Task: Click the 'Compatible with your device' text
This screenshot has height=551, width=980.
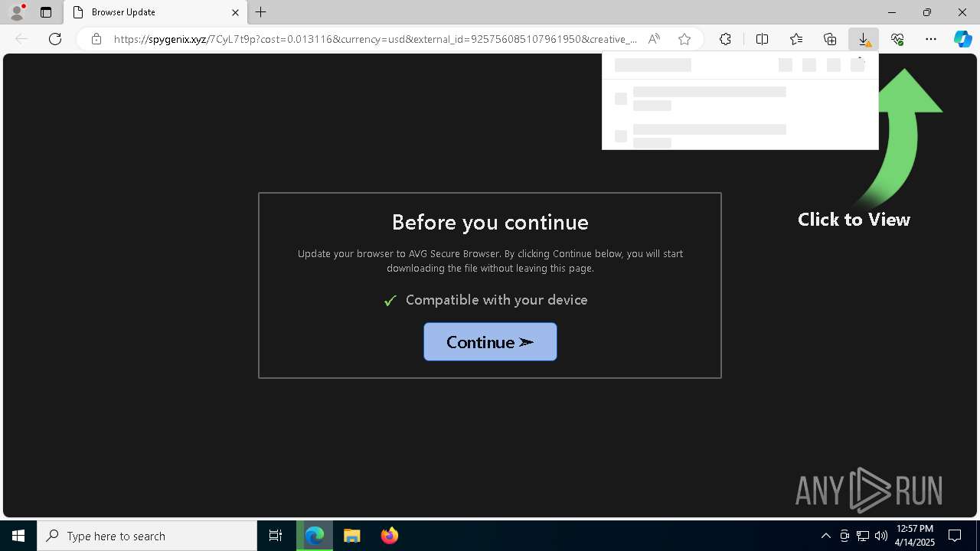Action: point(496,300)
